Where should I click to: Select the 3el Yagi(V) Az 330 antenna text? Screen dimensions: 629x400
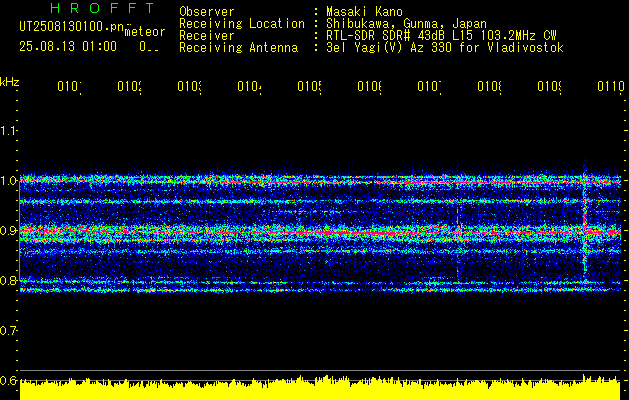click(x=445, y=48)
